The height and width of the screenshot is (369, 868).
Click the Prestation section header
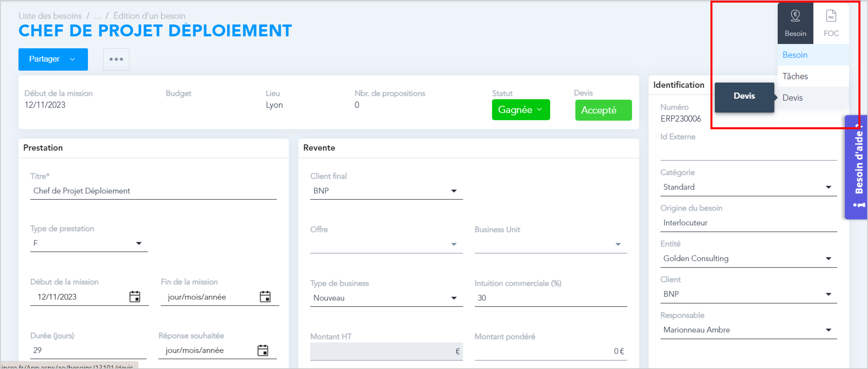point(43,148)
